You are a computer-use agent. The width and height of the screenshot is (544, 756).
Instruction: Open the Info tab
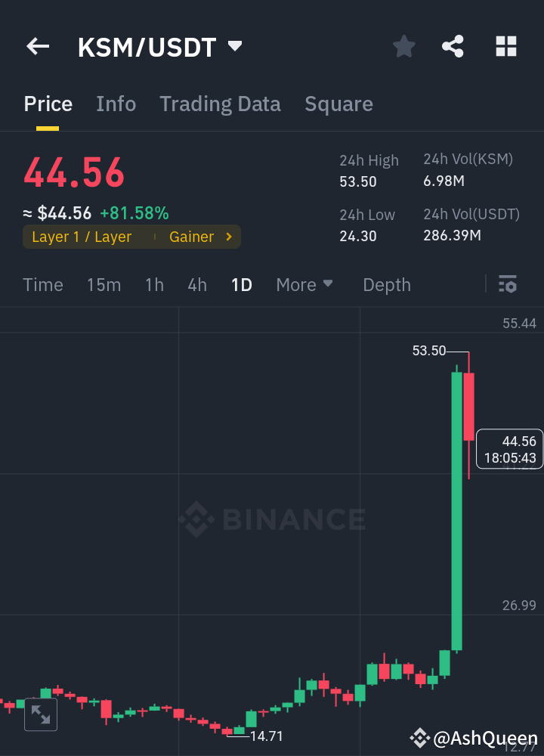(x=116, y=104)
